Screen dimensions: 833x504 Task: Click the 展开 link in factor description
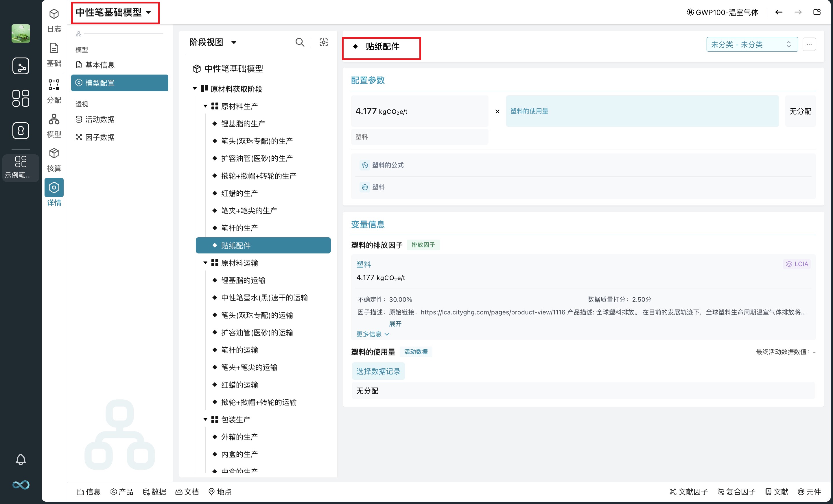(x=395, y=324)
